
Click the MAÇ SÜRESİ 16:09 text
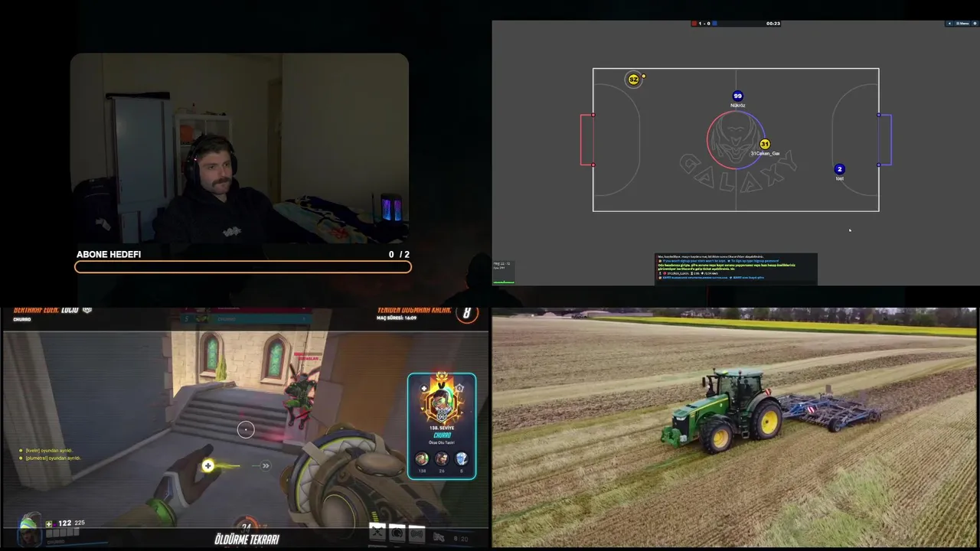(397, 318)
